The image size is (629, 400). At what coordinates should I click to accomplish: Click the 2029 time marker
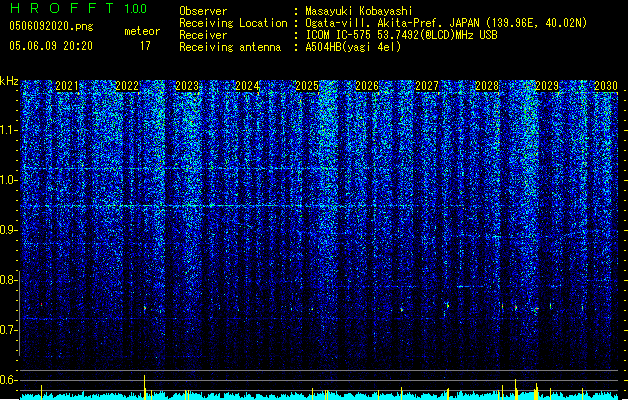pos(547,86)
